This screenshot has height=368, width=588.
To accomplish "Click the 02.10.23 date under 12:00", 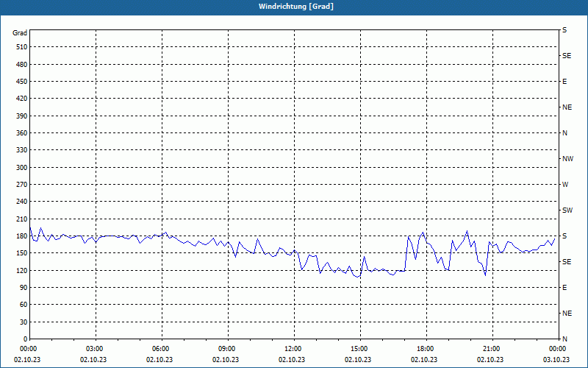I will tap(292, 360).
